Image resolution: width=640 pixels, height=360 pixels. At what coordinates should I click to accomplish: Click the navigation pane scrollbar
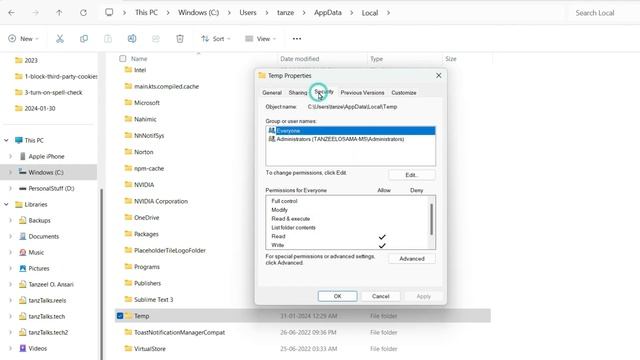[x=101, y=273]
